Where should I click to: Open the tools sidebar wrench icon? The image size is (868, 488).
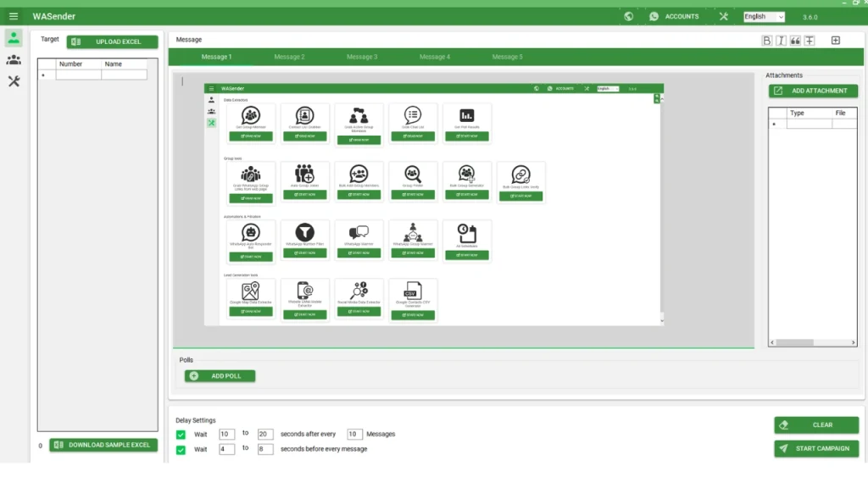(14, 81)
